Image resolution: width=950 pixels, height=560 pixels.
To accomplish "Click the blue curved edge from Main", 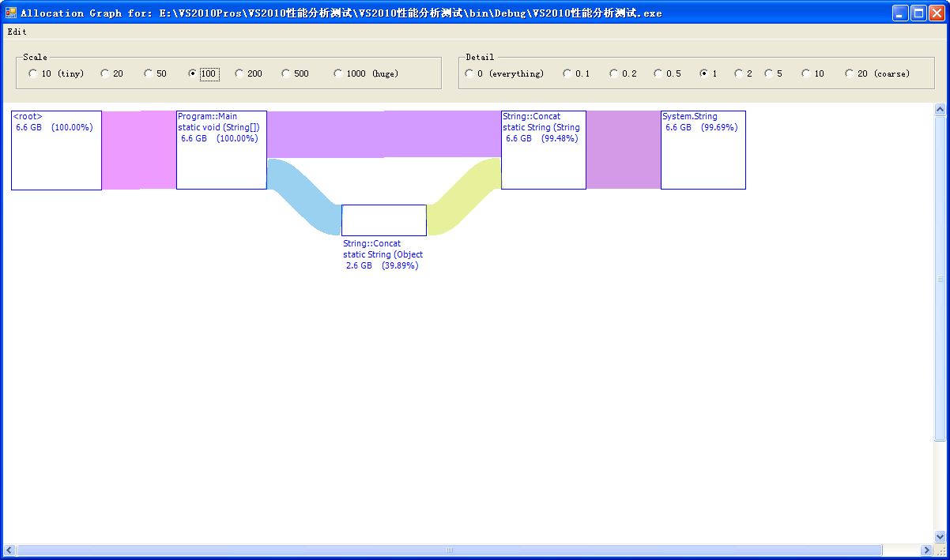I will [304, 196].
